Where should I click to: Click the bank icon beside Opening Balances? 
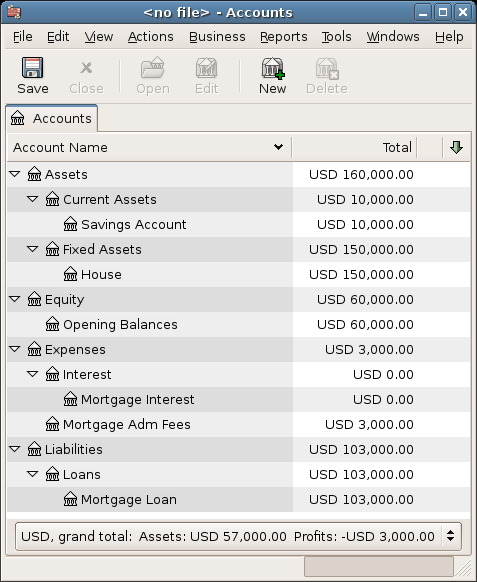point(52,324)
